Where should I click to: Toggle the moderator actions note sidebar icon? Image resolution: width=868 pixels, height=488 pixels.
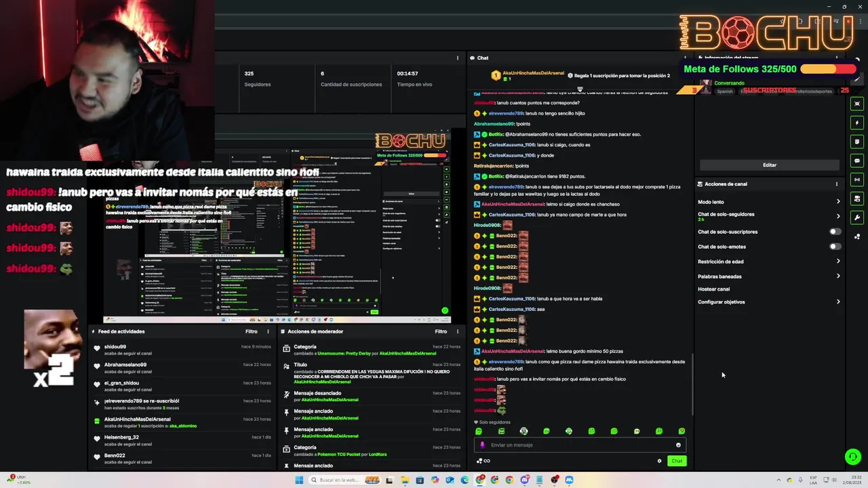click(x=857, y=142)
